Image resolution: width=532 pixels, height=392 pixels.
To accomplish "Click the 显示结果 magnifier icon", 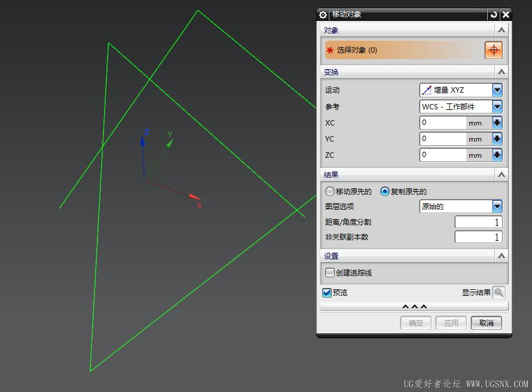I will (x=499, y=293).
